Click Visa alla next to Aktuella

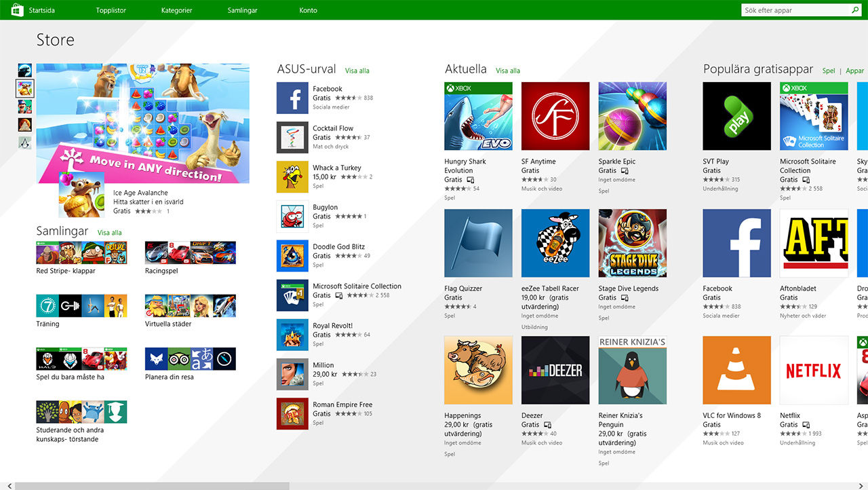[x=507, y=71]
